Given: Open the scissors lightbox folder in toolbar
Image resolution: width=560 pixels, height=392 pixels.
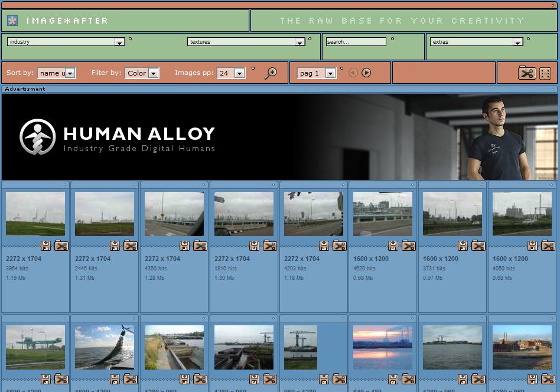Looking at the screenshot, I should tap(527, 73).
